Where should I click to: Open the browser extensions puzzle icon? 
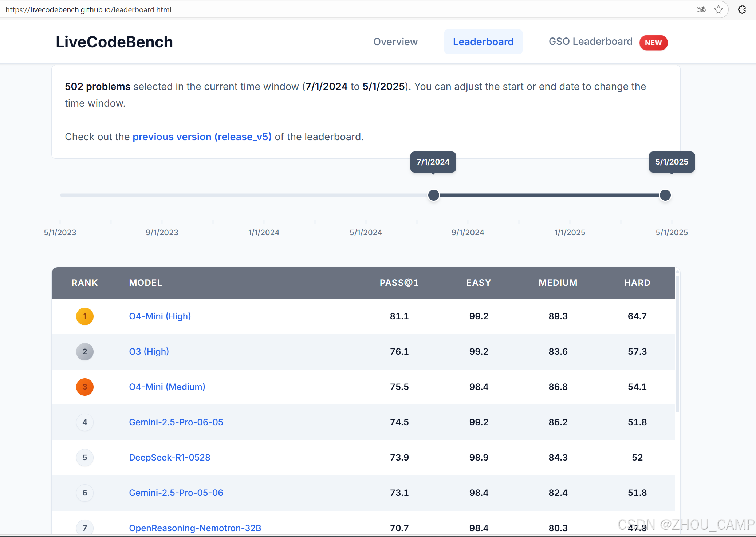tap(742, 9)
